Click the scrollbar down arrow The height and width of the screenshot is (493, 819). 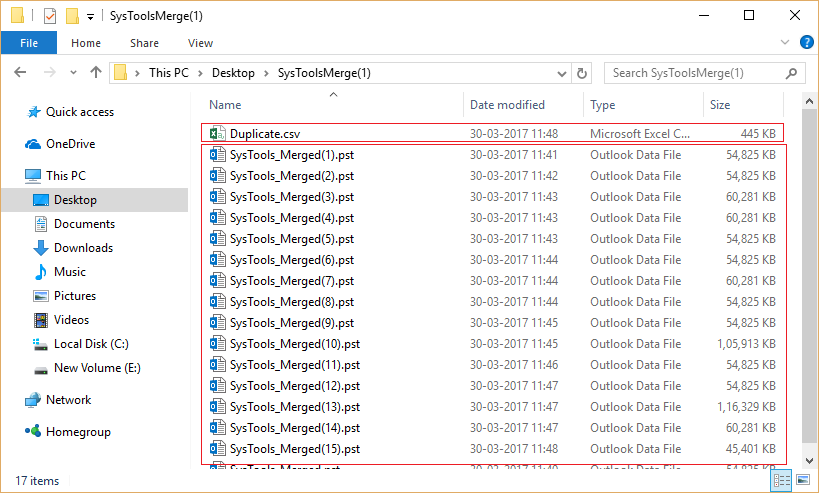point(809,461)
